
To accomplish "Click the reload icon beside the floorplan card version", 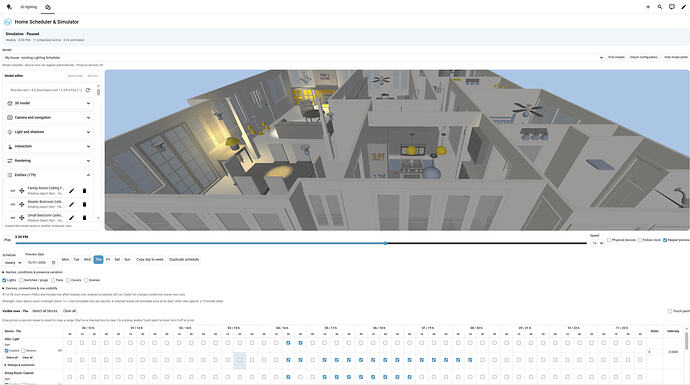I will pos(88,90).
